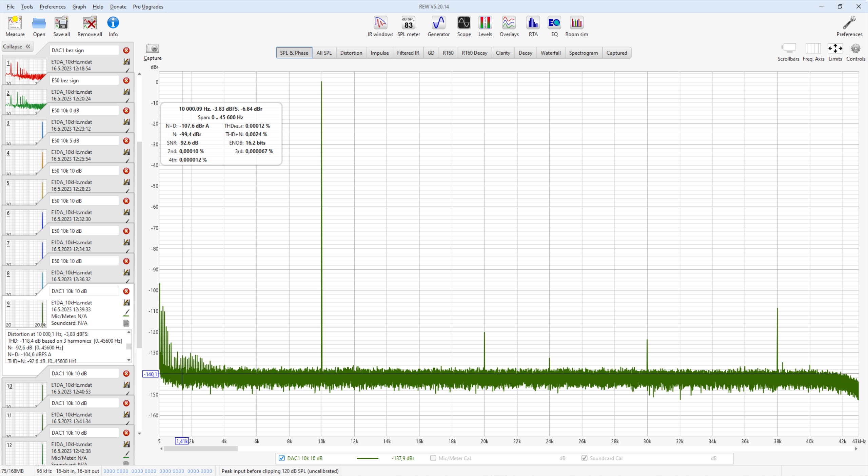This screenshot has width=868, height=476.
Task: Uncheck the DAC1 10k 10 dB trace checkbox
Action: coord(282,458)
